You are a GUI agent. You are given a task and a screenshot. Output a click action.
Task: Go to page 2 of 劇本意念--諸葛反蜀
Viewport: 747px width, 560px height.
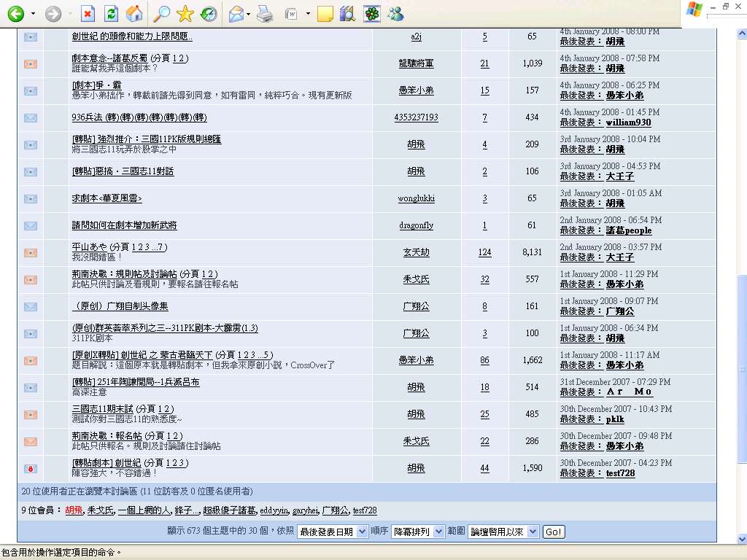(182, 58)
